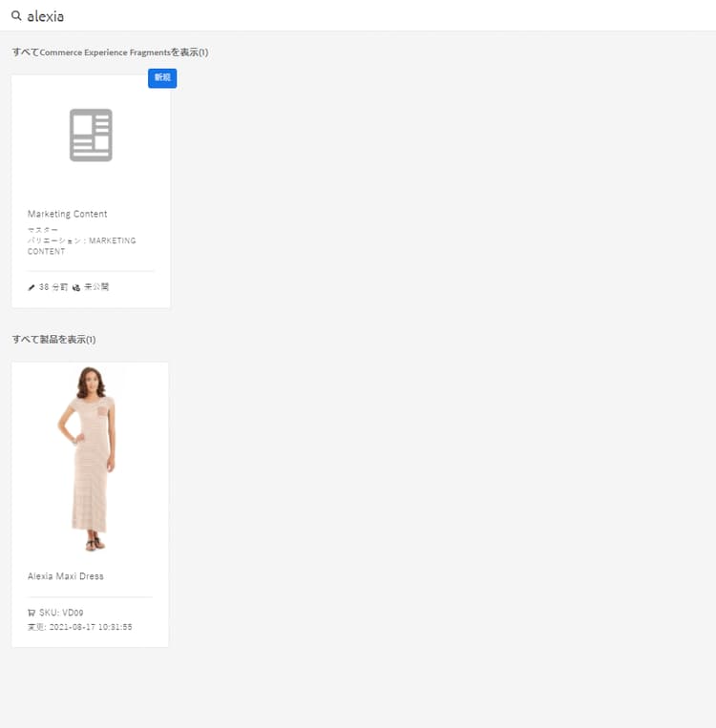Image resolution: width=716 pixels, height=728 pixels.
Task: Click the MARKETING CONTENT variation text
Action: point(82,246)
